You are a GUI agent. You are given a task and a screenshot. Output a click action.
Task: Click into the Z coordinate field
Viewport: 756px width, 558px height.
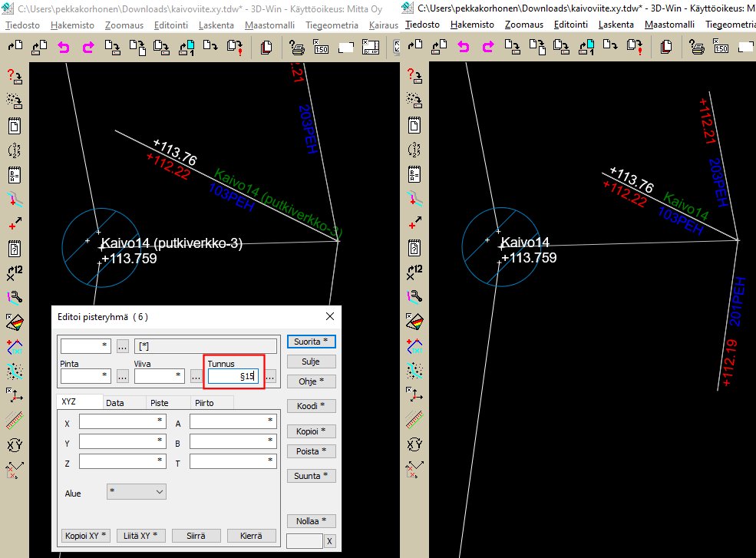point(123,461)
